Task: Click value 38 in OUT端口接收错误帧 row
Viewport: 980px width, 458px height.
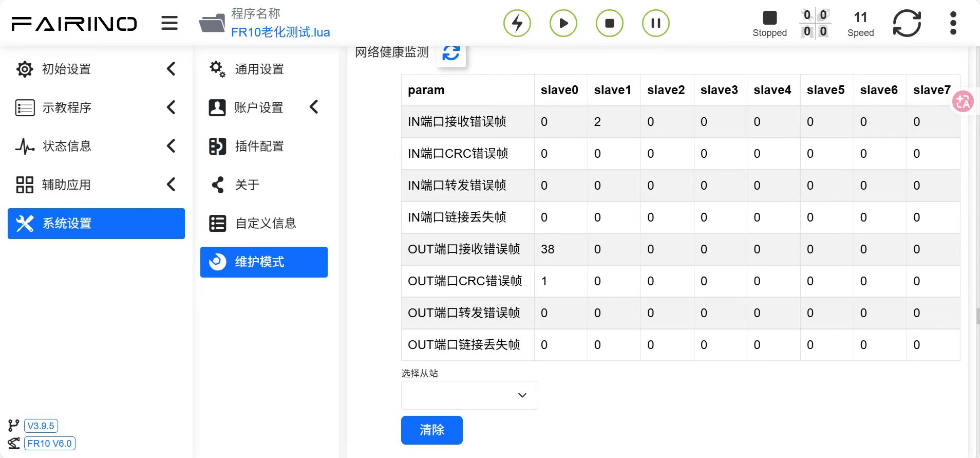Action: coord(548,249)
